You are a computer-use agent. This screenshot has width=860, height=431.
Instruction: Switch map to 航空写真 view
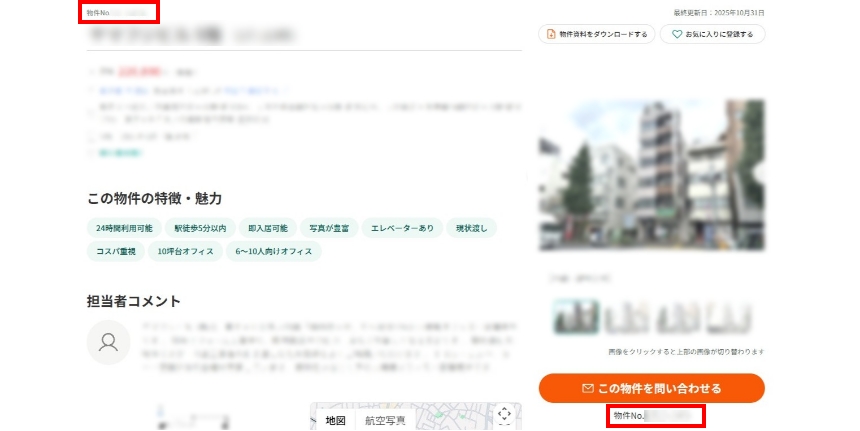pyautogui.click(x=385, y=420)
